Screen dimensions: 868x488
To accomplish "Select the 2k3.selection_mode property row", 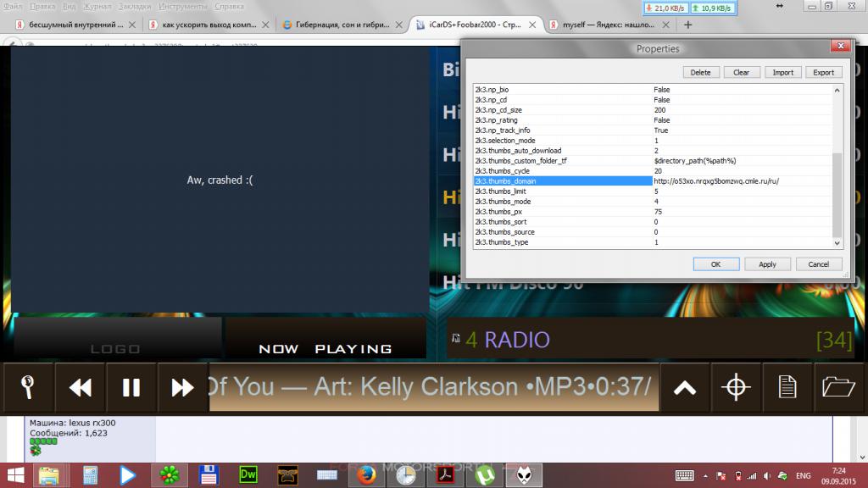I will coord(652,141).
